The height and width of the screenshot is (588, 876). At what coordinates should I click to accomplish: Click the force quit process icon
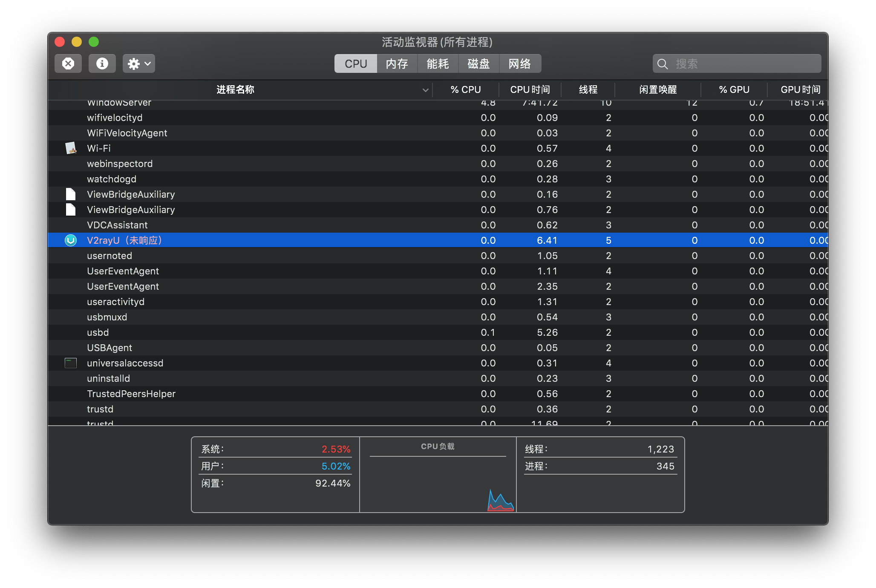pos(68,63)
